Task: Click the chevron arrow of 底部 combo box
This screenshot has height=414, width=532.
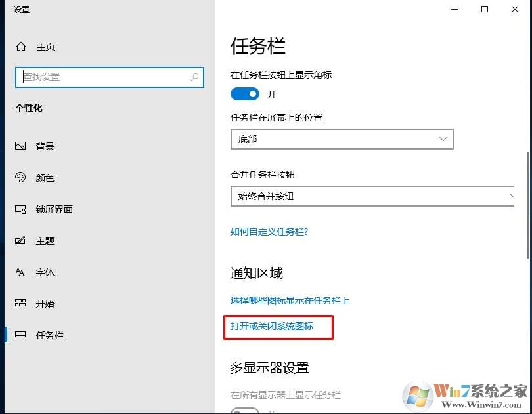Action: (x=443, y=139)
